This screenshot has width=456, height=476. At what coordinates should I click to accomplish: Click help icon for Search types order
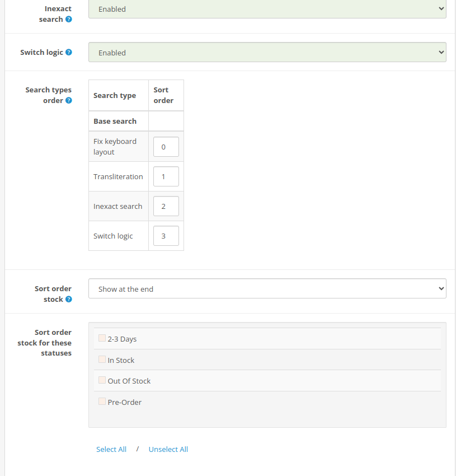[x=69, y=100]
